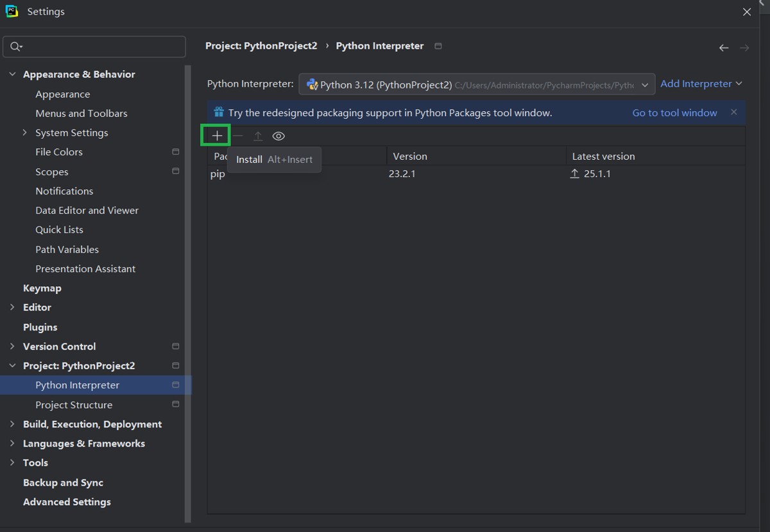Select Project Structure in sidebar
This screenshot has height=532, width=770.
(x=74, y=405)
